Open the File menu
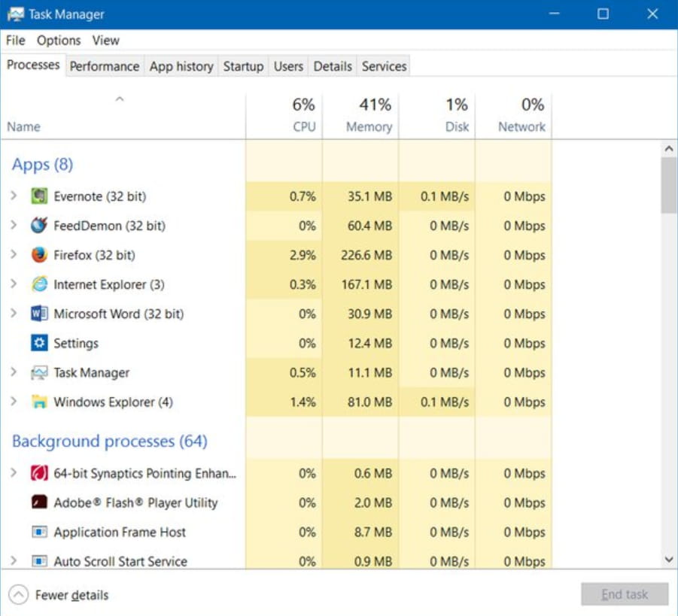 click(16, 40)
